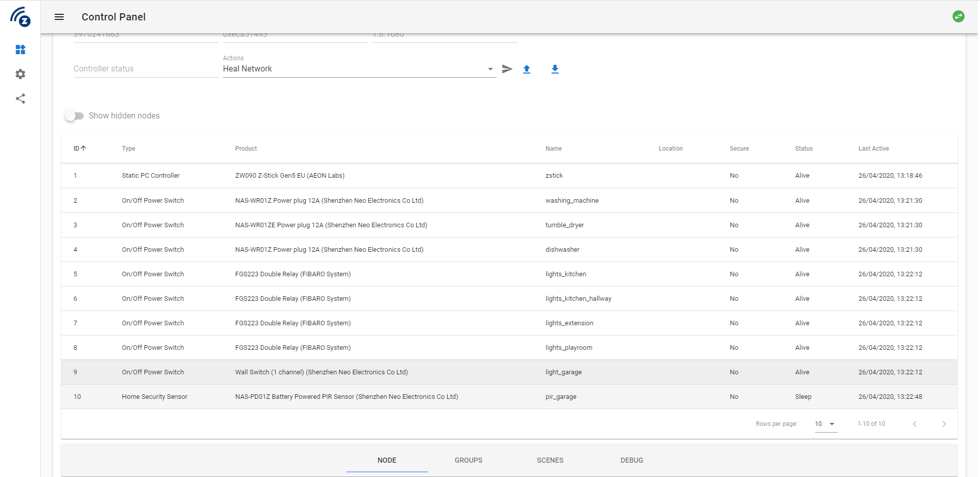This screenshot has height=477, width=980.
Task: Go to previous page with the left chevron
Action: click(x=915, y=424)
